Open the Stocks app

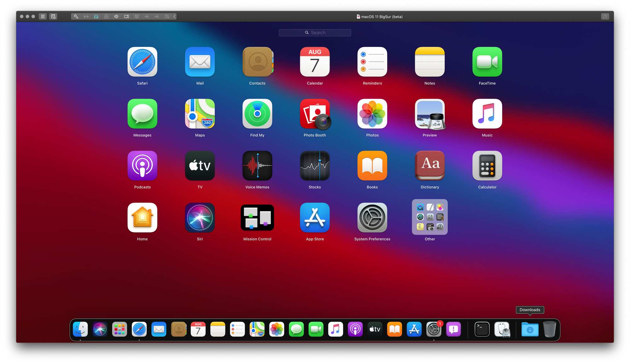(315, 166)
